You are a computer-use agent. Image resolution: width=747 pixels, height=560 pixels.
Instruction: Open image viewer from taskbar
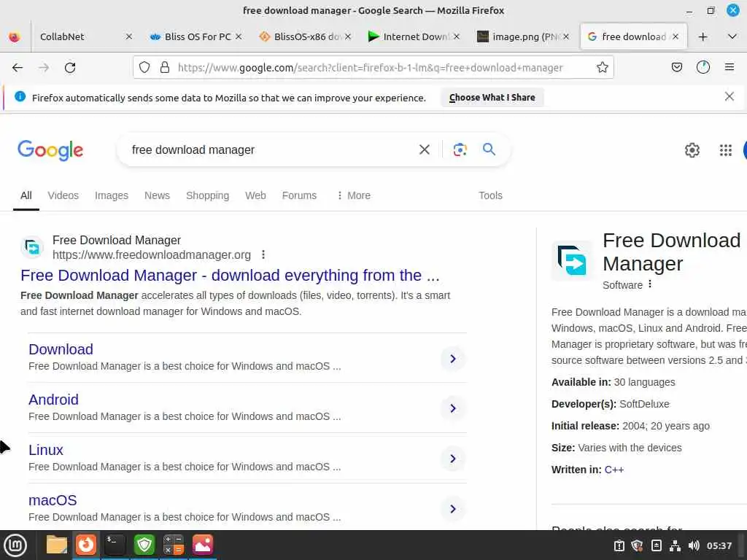tap(203, 545)
